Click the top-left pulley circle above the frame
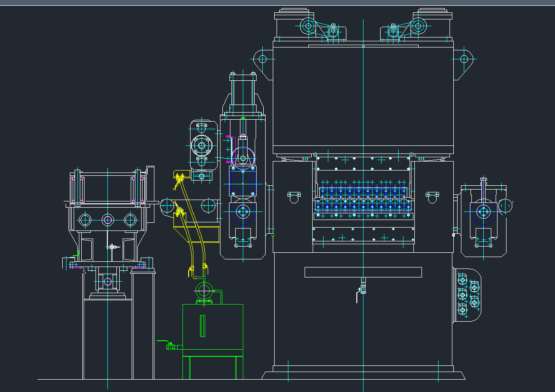Screen dimensions: 555x392 308,26
